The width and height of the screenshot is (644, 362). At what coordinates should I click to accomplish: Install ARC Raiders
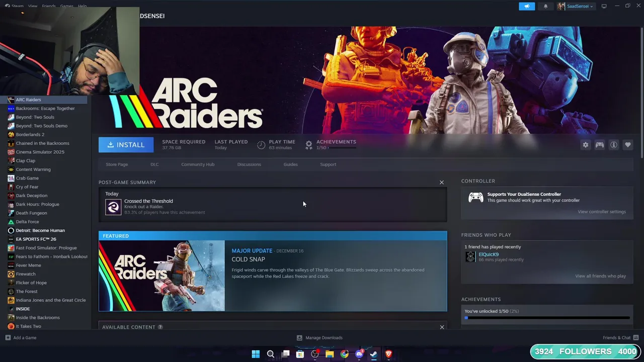[x=126, y=145]
